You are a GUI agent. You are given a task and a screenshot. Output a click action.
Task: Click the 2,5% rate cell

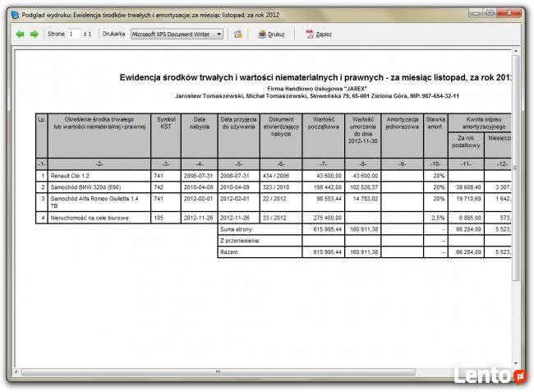436,218
